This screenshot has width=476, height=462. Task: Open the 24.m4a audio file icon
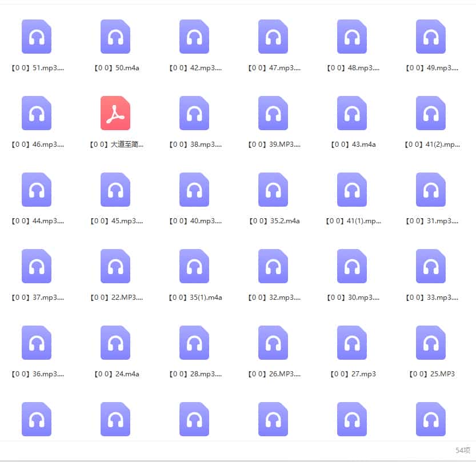click(115, 343)
